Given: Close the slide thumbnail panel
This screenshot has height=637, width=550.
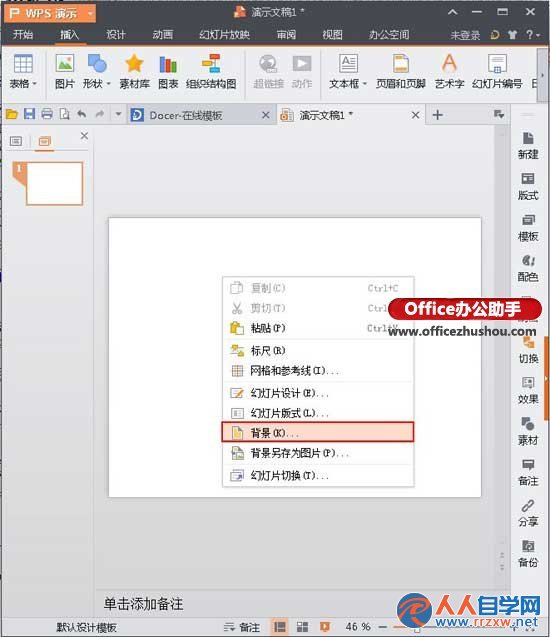Looking at the screenshot, I should pos(84,136).
